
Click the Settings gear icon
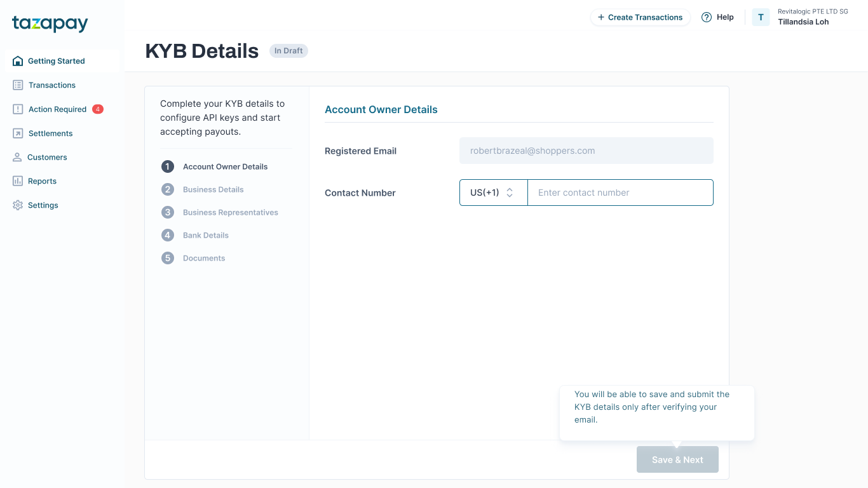pyautogui.click(x=17, y=205)
